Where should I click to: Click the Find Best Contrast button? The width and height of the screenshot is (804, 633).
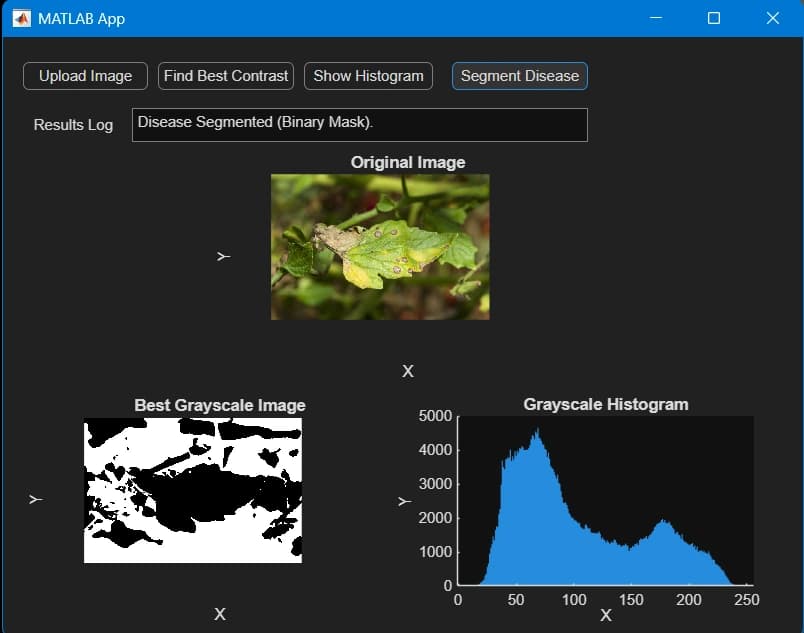[225, 76]
